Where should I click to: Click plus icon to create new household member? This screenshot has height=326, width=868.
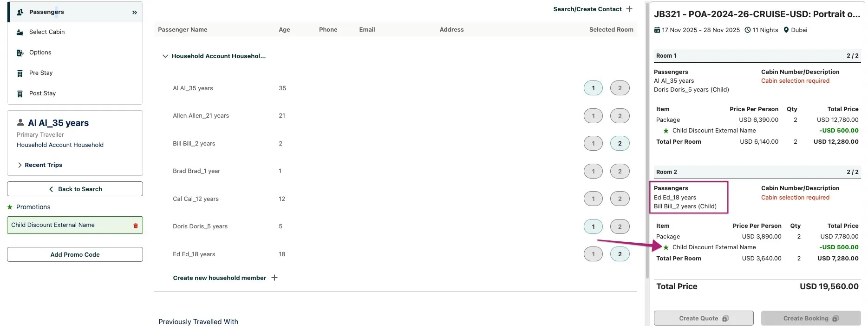(x=274, y=278)
